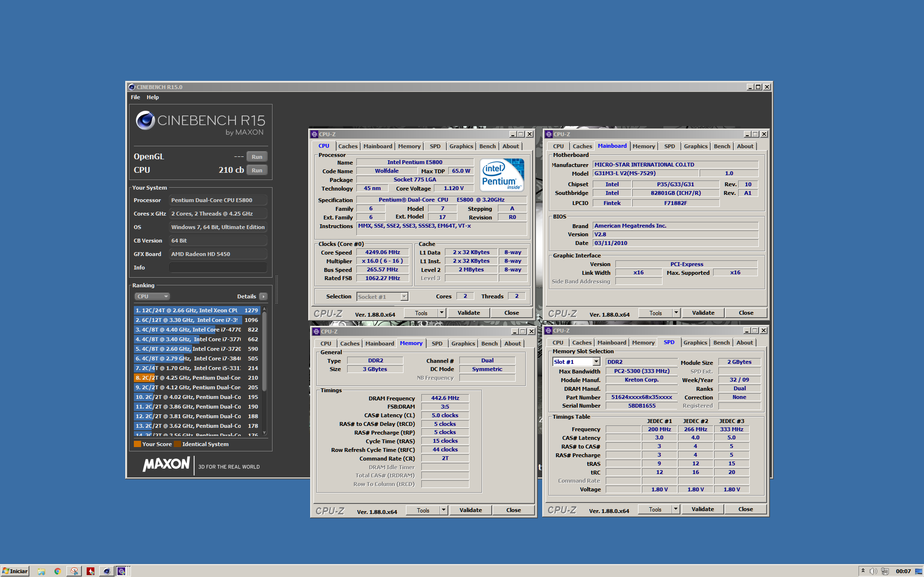924x577 pixels.
Task: Click the taskbar clock showing 00:07
Action: click(903, 571)
